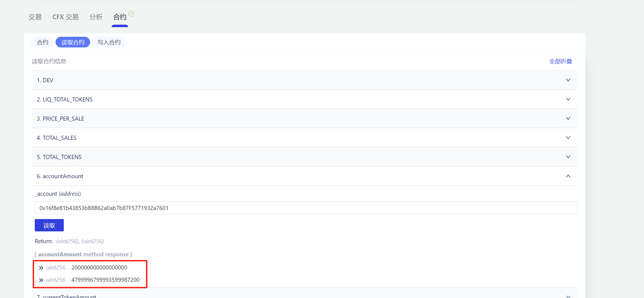Open the CFX 交易 tab
This screenshot has height=298, width=644.
point(65,17)
